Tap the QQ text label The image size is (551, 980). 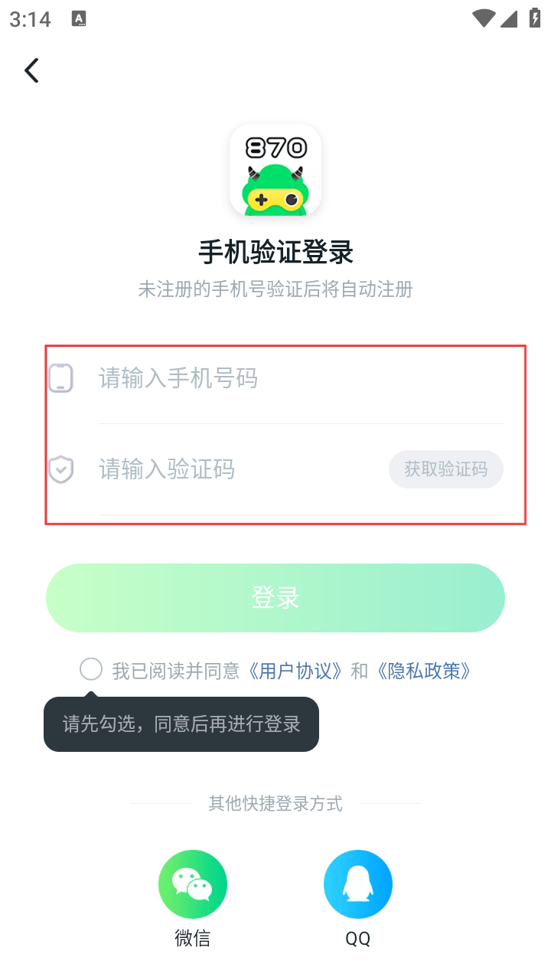pyautogui.click(x=358, y=939)
